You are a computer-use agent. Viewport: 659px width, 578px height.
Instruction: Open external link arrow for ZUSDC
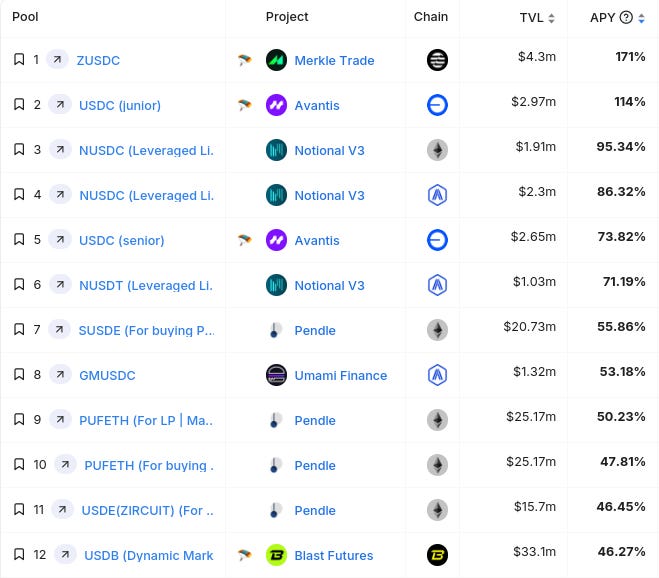point(57,59)
